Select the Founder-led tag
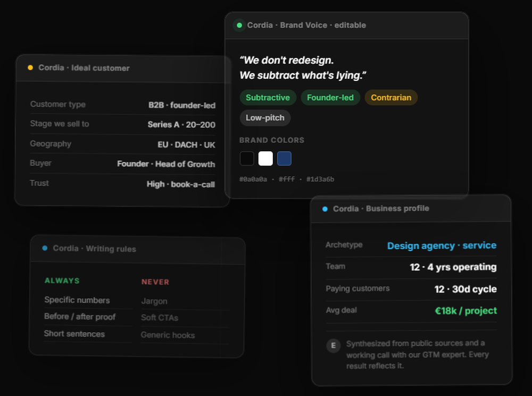Viewport: 532px width, 396px height. pos(330,97)
